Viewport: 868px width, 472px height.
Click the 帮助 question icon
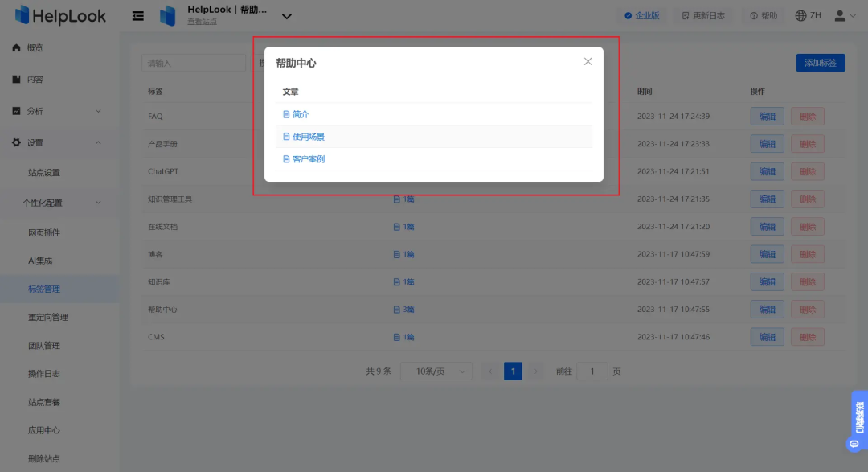[x=763, y=15]
